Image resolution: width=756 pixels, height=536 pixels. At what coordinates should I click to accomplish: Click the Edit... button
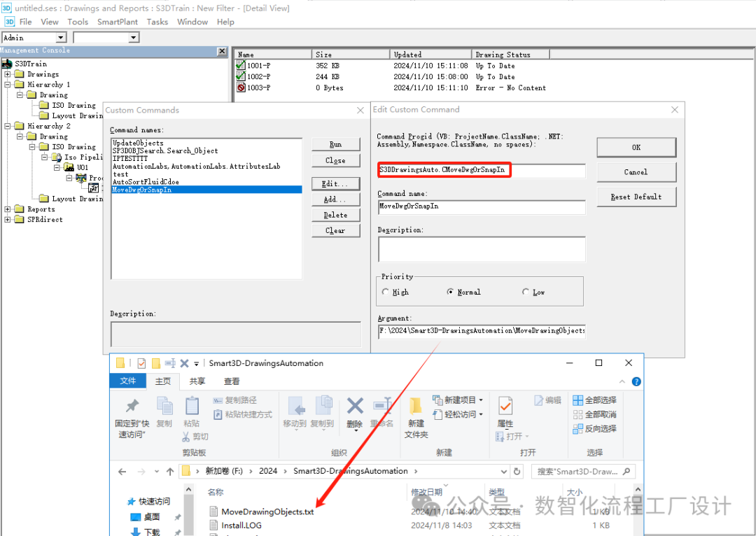[335, 183]
